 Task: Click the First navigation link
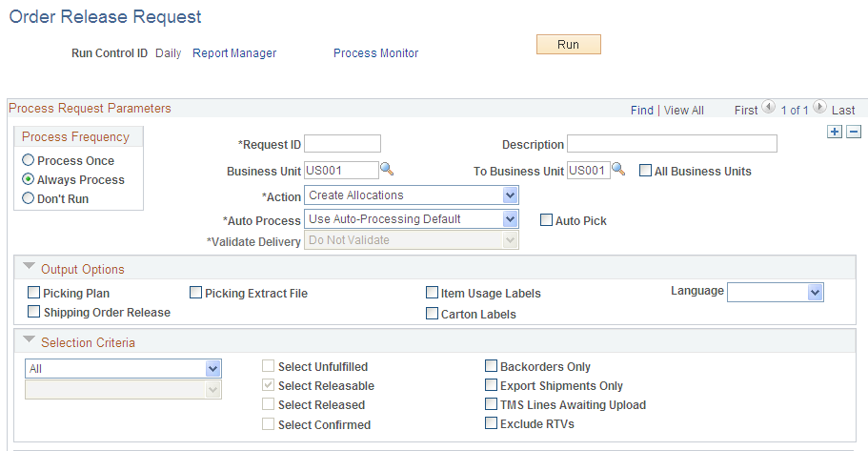[746, 111]
